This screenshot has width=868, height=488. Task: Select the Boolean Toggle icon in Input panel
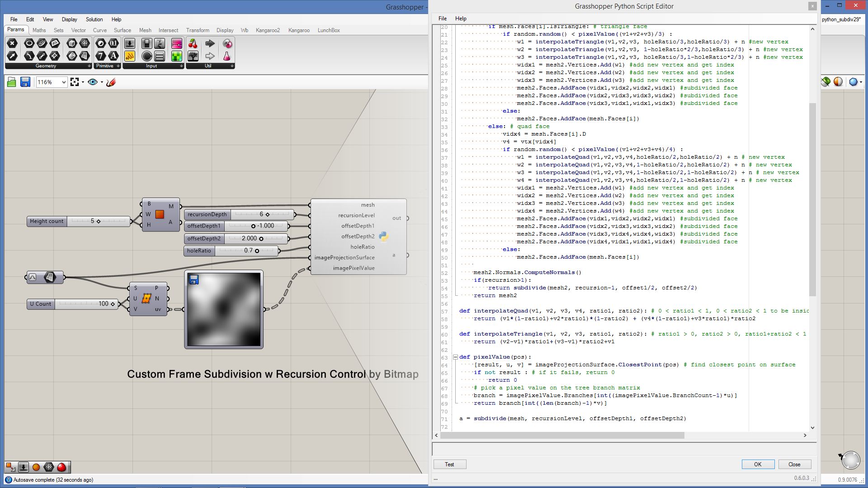[146, 43]
